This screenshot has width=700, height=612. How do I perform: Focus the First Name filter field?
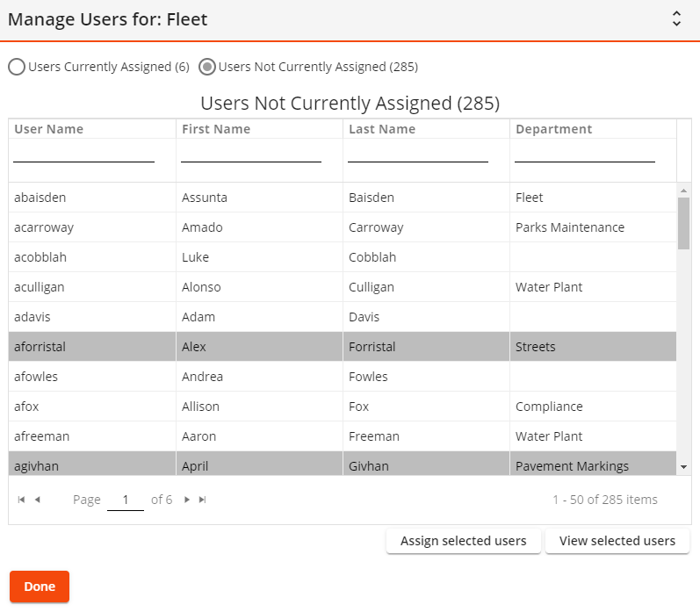point(251,155)
